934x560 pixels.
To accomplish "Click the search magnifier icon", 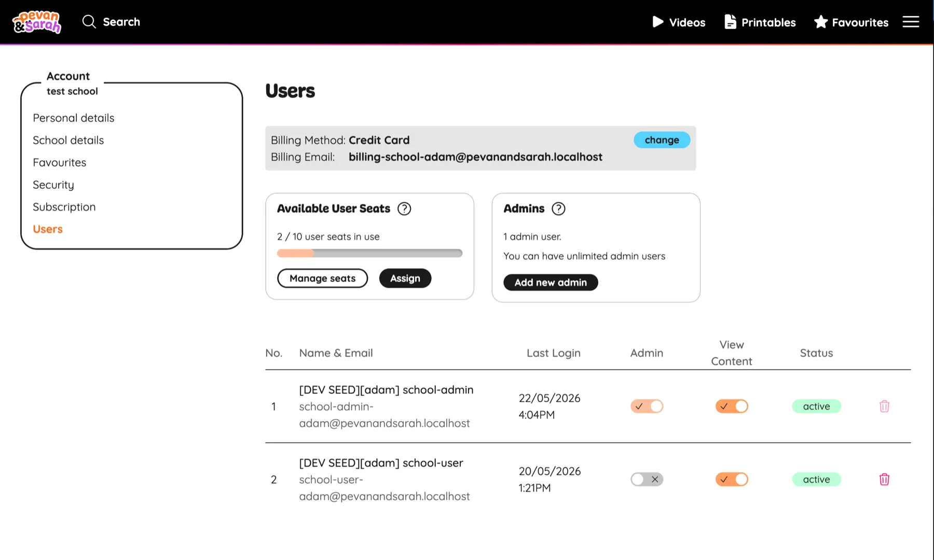I will pos(89,22).
